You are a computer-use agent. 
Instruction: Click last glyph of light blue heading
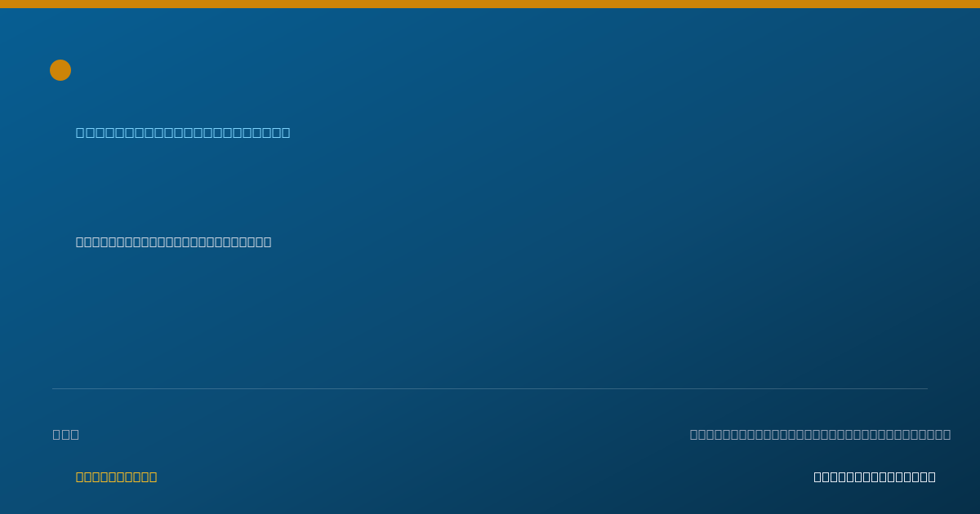pos(286,132)
